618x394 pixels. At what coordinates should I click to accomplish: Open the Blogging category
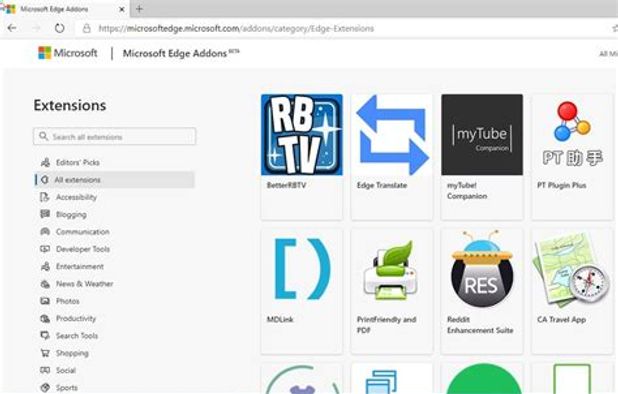coord(71,214)
